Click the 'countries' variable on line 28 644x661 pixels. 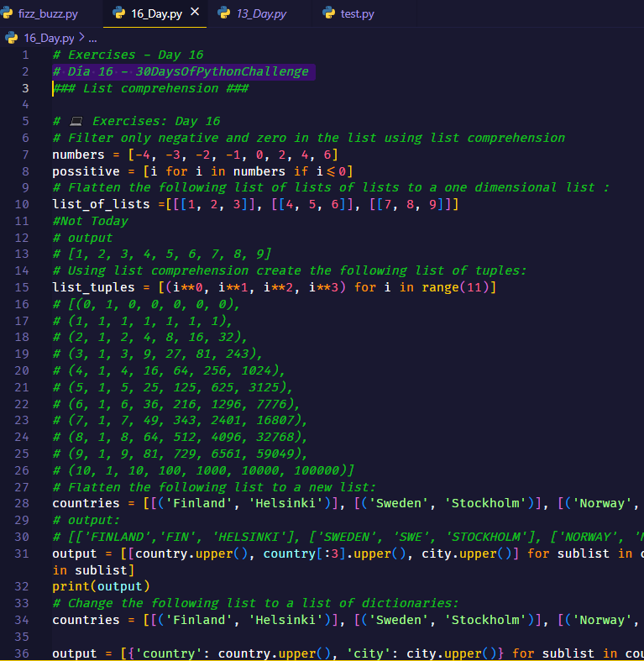click(x=86, y=503)
